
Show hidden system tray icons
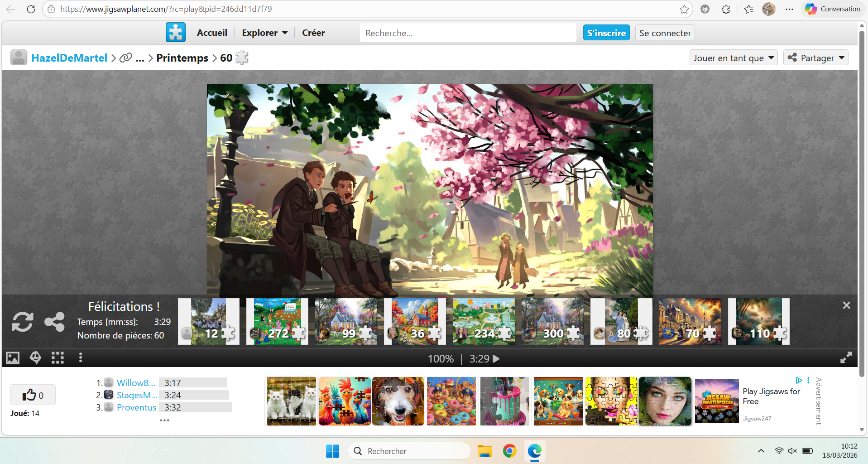click(x=761, y=451)
